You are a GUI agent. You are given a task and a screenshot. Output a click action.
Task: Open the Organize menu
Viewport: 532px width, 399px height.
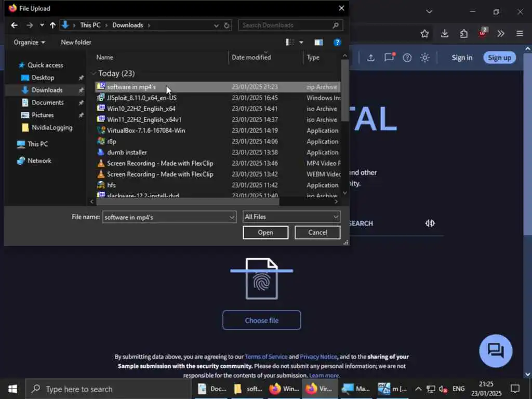(29, 43)
